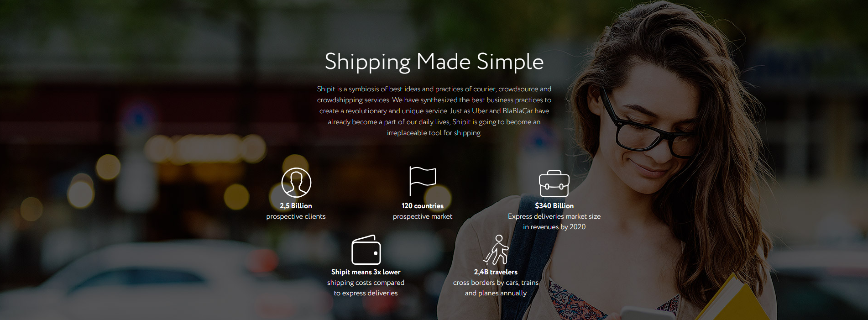Click Express deliveries market size text
This screenshot has height=320, width=868.
(554, 216)
